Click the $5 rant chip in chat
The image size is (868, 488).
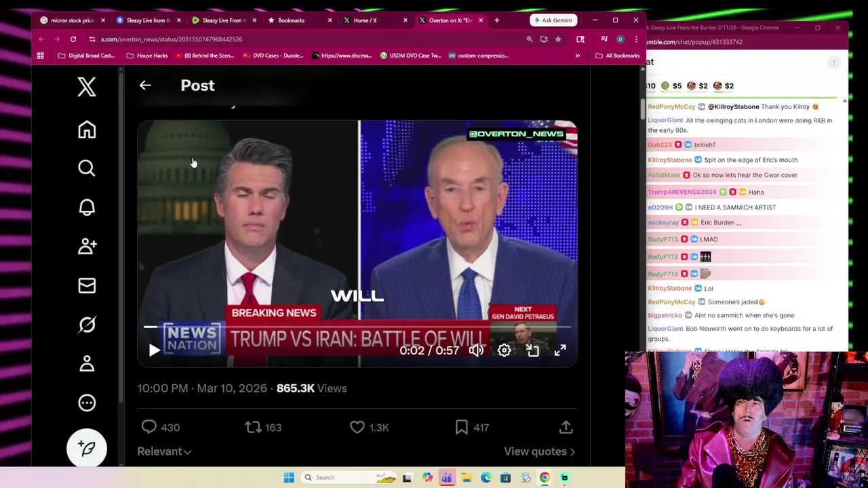(x=671, y=86)
